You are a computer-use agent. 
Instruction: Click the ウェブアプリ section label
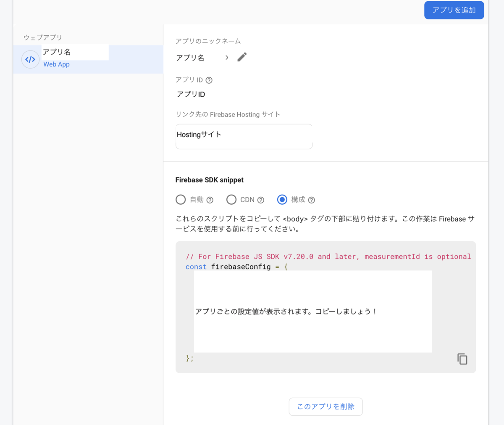[43, 37]
